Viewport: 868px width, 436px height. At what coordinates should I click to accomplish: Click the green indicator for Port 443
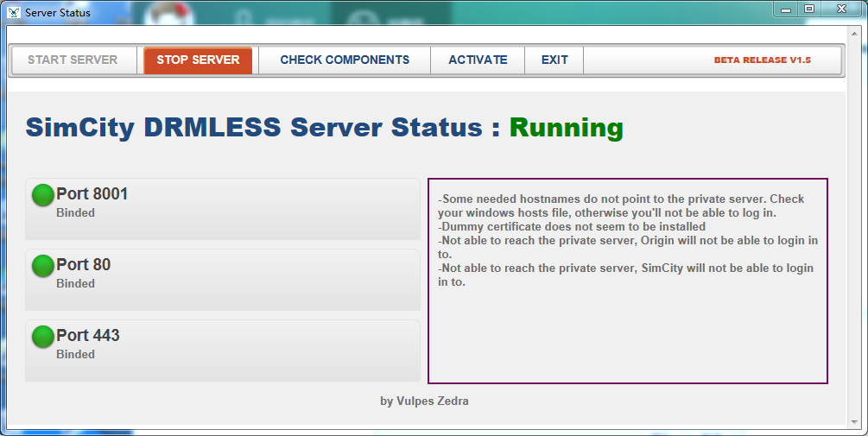pos(42,337)
